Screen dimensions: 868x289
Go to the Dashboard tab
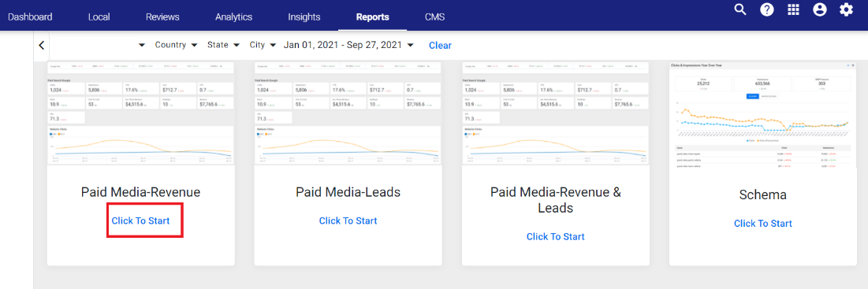[30, 17]
